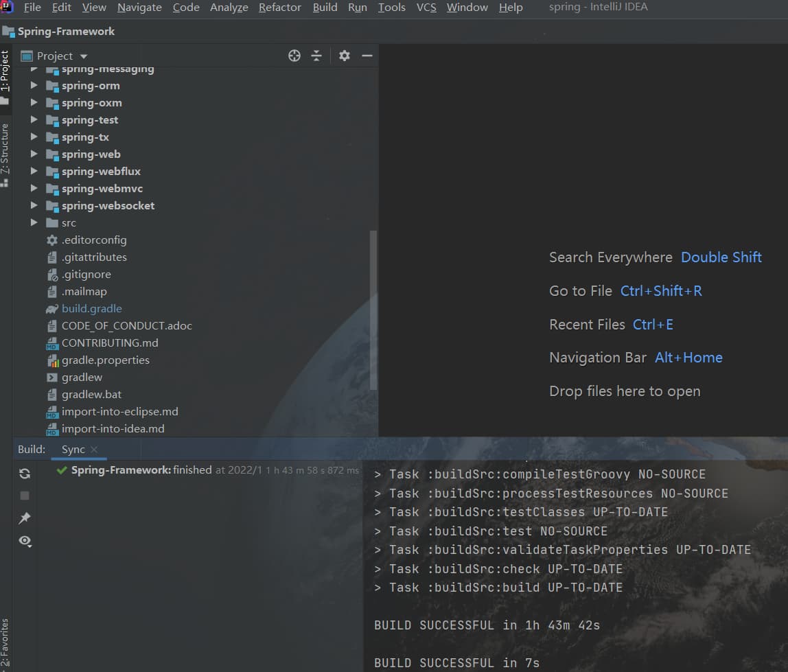Click the .mailmap file icon
788x672 pixels.
pos(51,292)
